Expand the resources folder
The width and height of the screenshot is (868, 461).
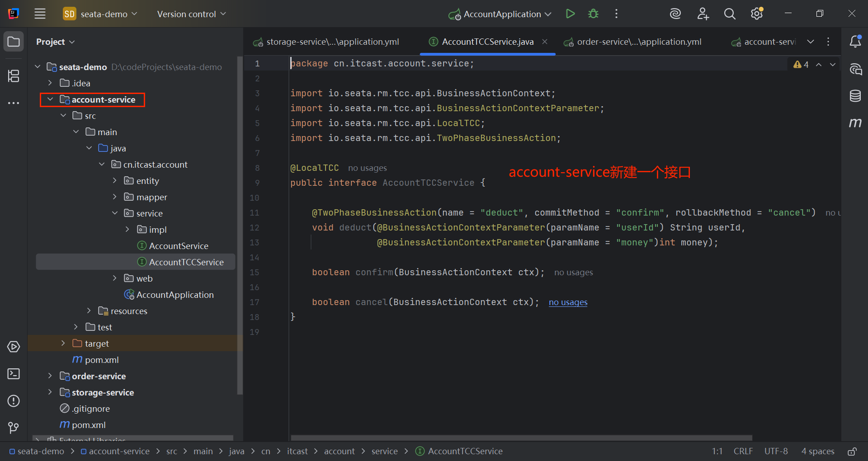click(x=89, y=311)
